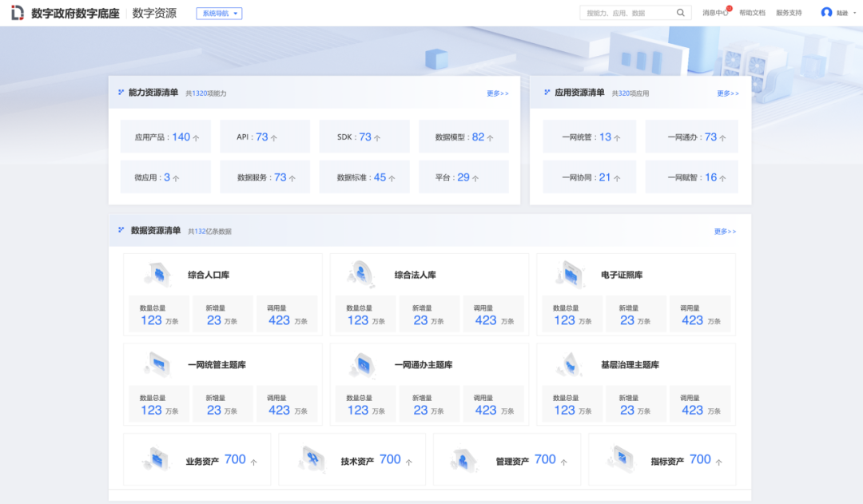Open 帮助文档 in the top bar

(752, 14)
